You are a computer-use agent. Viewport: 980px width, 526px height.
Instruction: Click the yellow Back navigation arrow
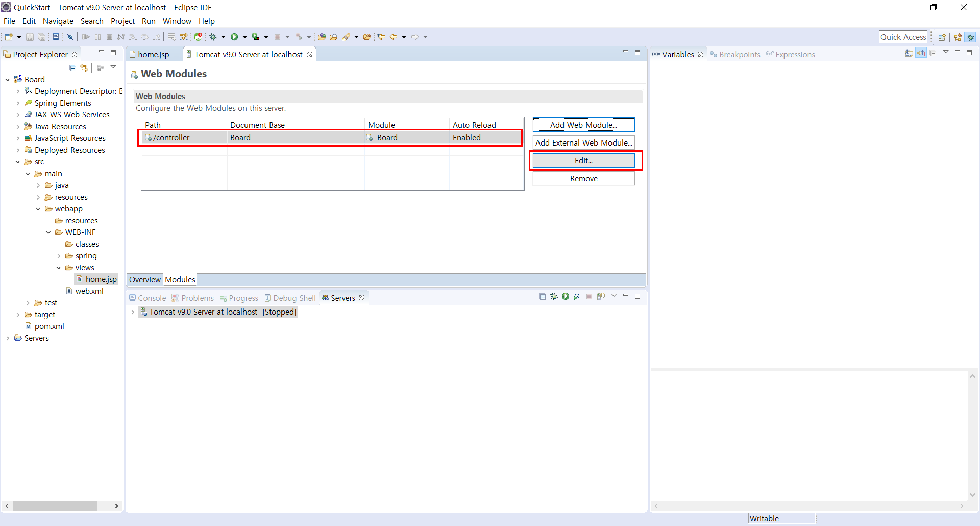tap(394, 37)
